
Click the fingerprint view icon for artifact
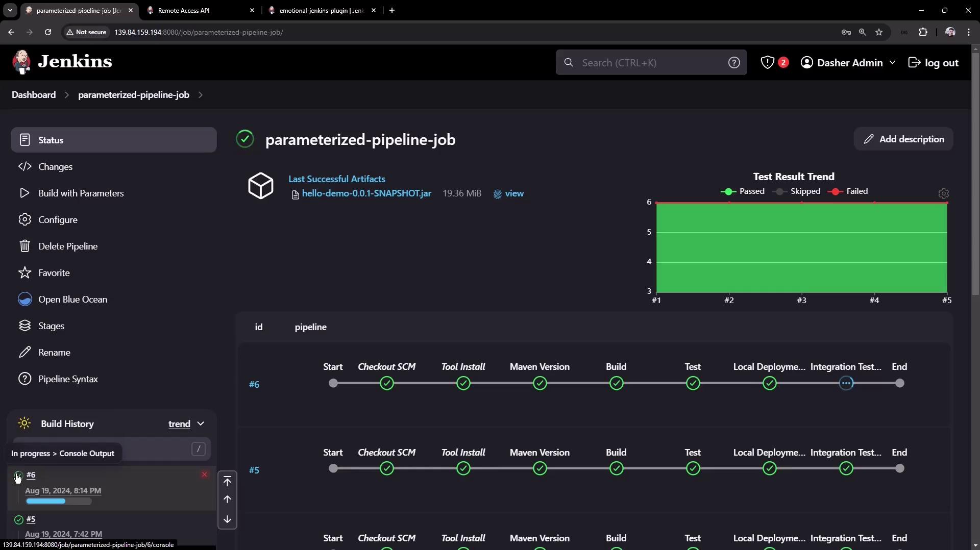click(x=498, y=194)
